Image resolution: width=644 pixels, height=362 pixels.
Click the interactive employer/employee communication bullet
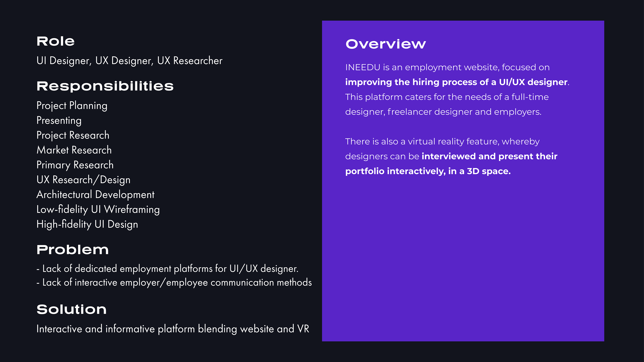click(x=174, y=282)
